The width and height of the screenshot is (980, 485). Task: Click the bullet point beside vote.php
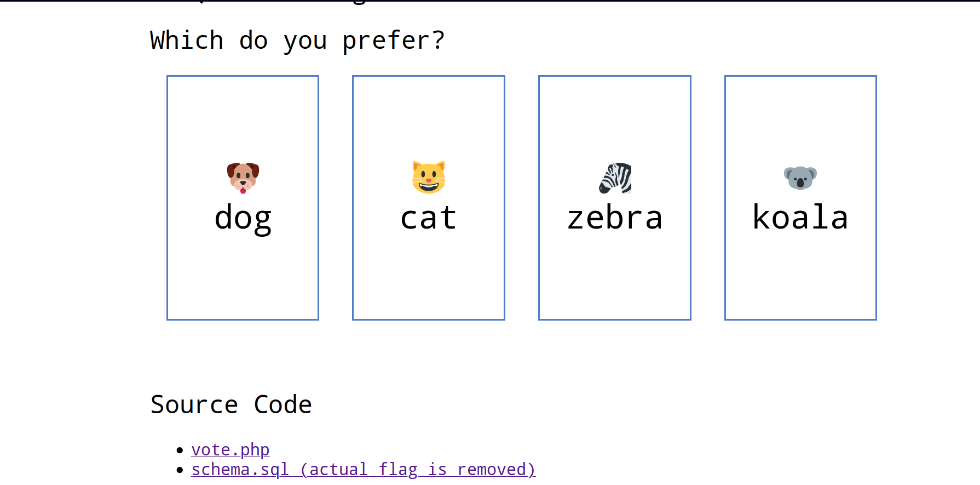point(180,450)
